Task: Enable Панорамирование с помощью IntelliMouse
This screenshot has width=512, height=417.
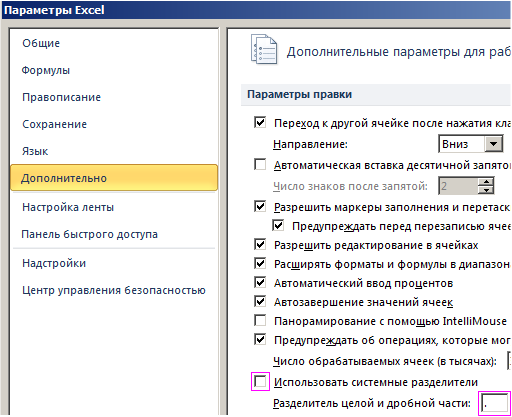Action: (260, 320)
